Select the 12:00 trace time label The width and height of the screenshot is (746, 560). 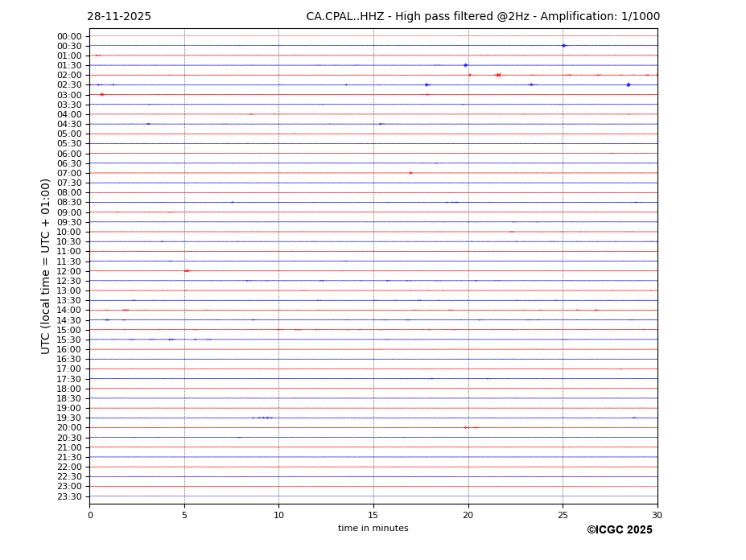69,271
